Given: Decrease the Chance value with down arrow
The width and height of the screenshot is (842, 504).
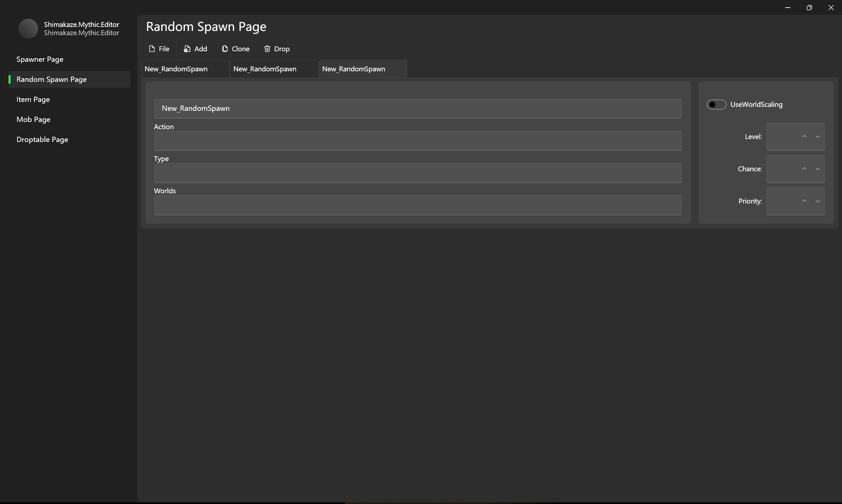Looking at the screenshot, I should [818, 169].
